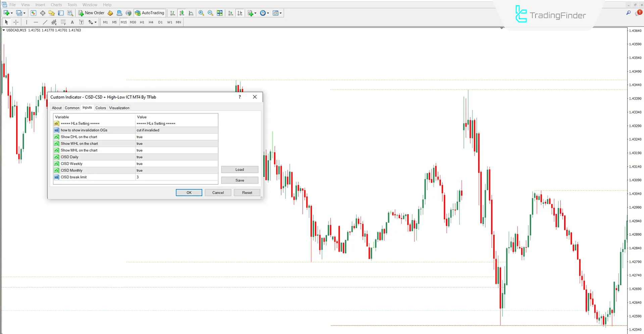Open the Strategy Tester
The image size is (644, 334).
coord(70,13)
